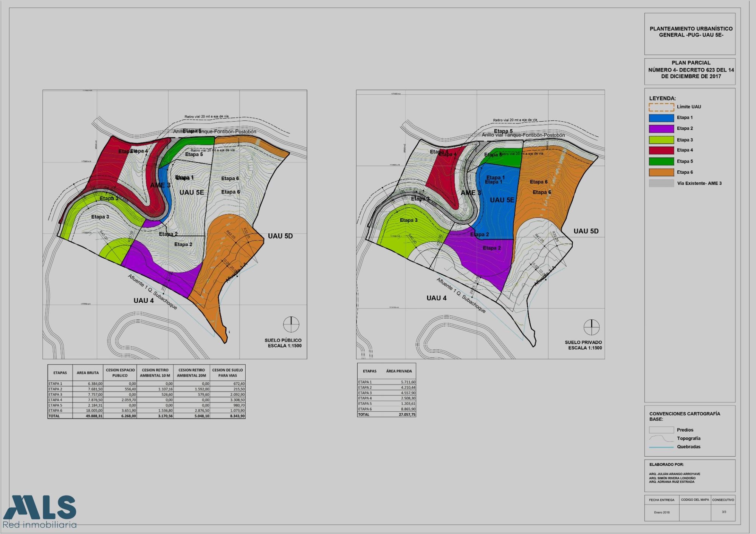This screenshot has width=756, height=534.
Task: Select the lime green Etapa 3 legend swatch
Action: [661, 140]
